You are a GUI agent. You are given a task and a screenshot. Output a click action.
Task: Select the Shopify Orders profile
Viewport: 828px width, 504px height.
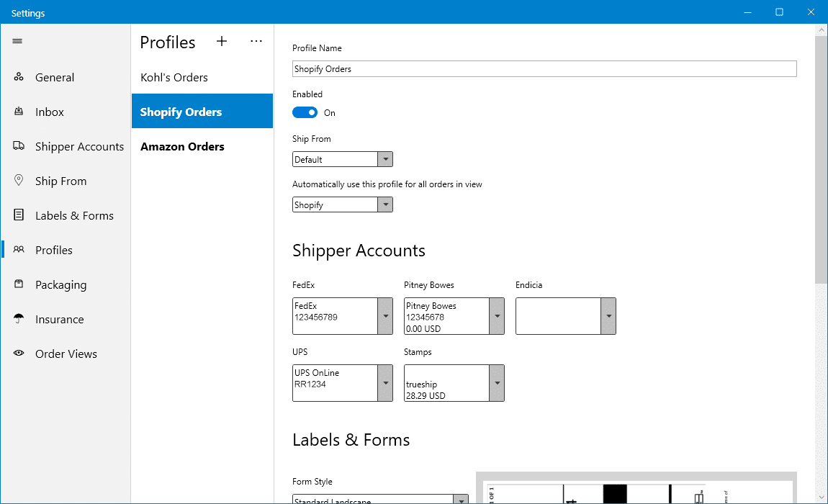pyautogui.click(x=202, y=112)
